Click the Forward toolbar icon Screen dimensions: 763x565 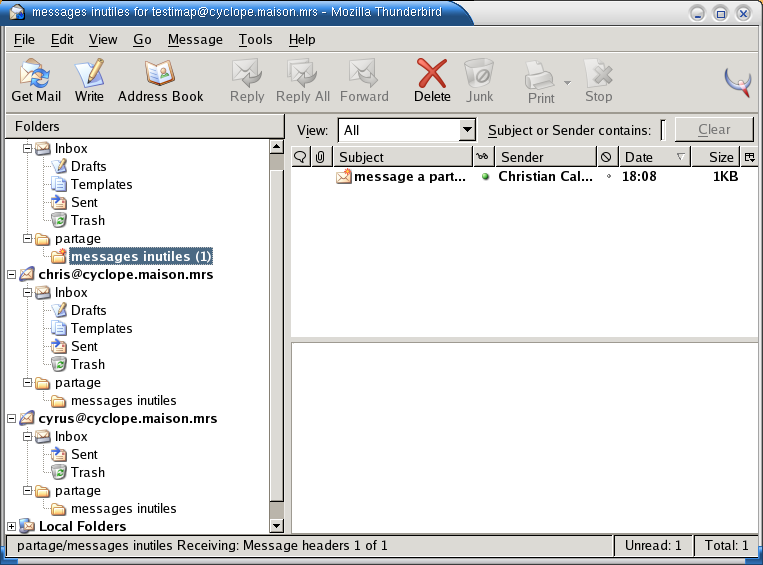[x=364, y=80]
